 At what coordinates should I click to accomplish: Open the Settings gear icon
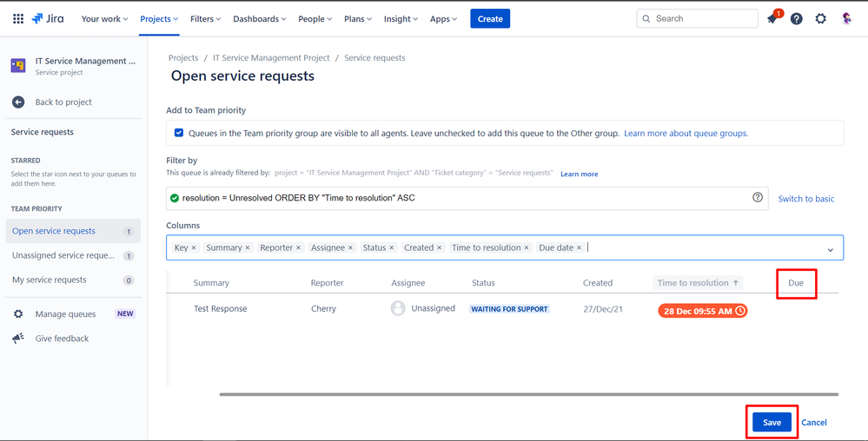tap(820, 19)
